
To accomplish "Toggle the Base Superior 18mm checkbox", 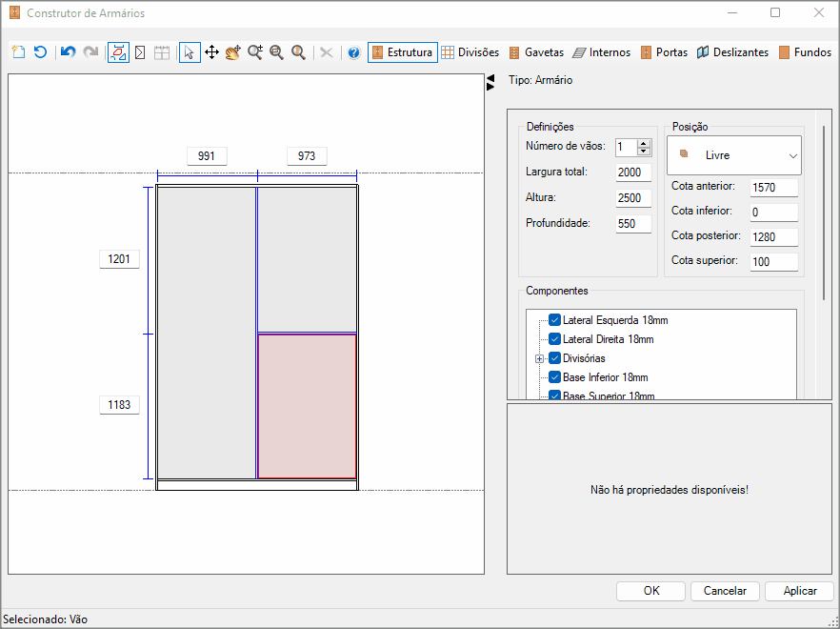I will pyautogui.click(x=555, y=396).
